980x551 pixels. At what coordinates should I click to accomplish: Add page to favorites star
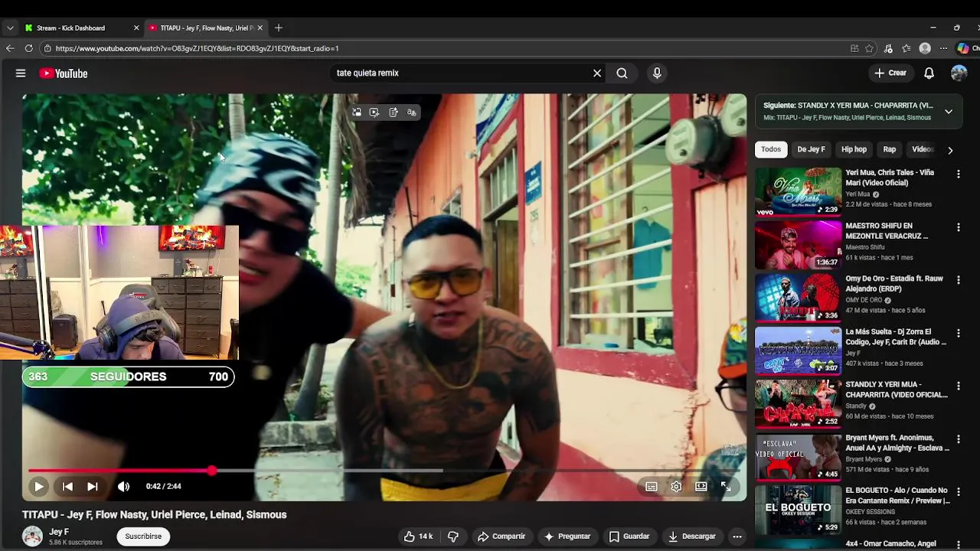point(869,48)
